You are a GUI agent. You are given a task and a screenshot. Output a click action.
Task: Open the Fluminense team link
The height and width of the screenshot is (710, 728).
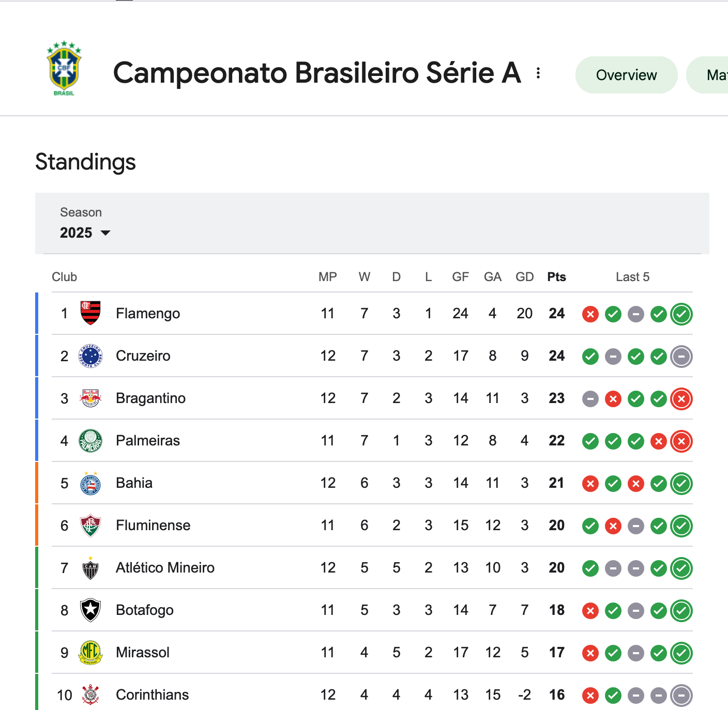153,525
